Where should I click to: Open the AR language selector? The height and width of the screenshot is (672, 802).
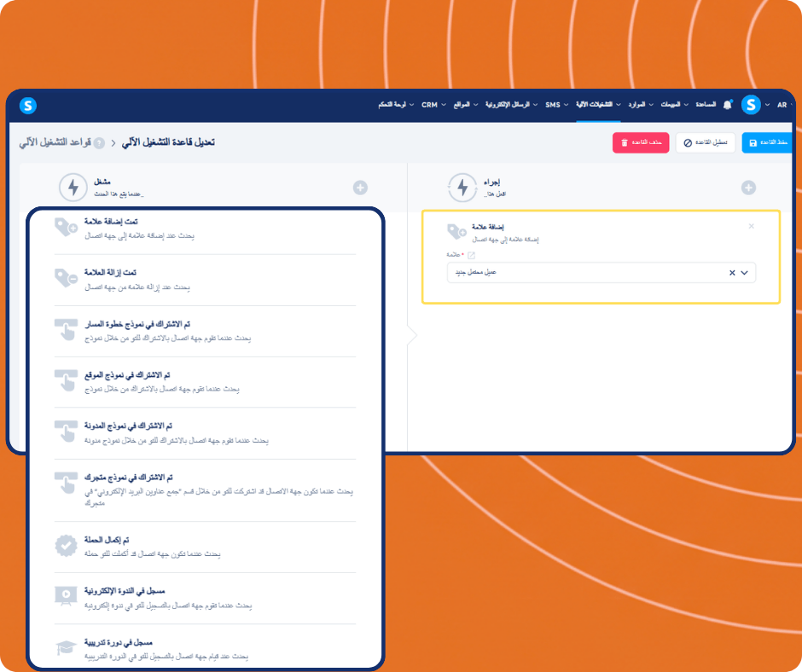[782, 105]
